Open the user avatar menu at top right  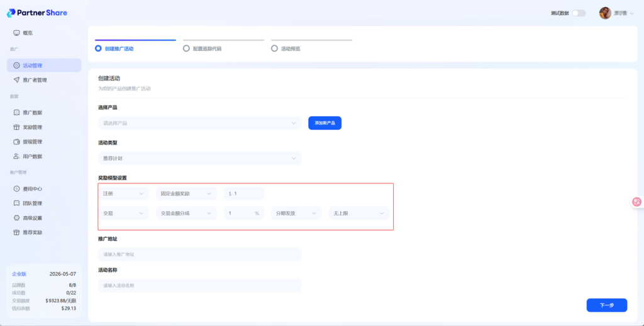coord(605,13)
